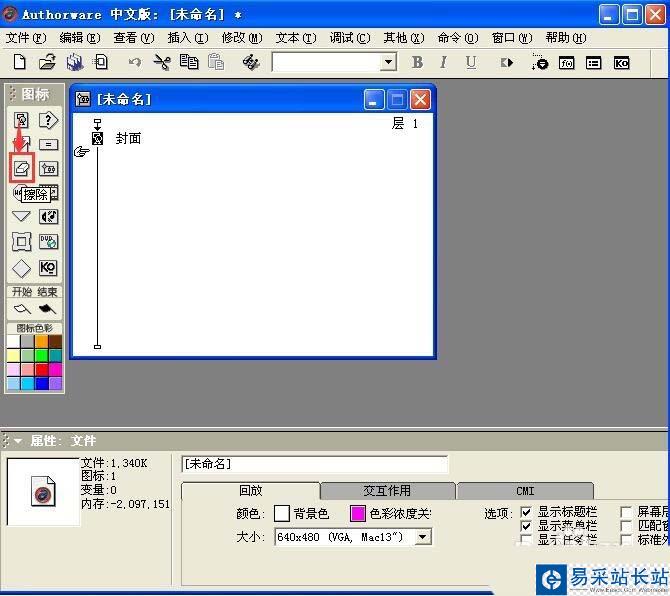The image size is (670, 596).
Task: Choose the dark blue icon color swatch
Action: 41,383
